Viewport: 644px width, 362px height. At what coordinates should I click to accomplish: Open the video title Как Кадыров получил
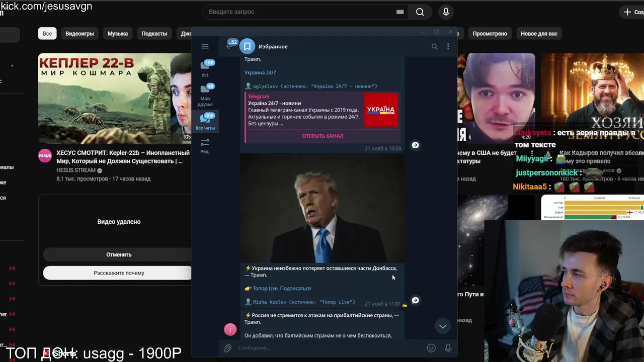click(601, 157)
